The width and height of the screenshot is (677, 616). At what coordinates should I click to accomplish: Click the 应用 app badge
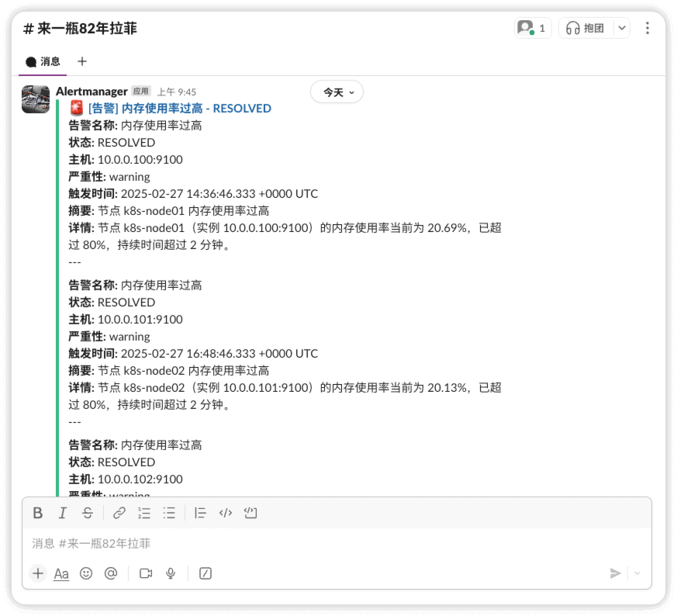click(141, 91)
